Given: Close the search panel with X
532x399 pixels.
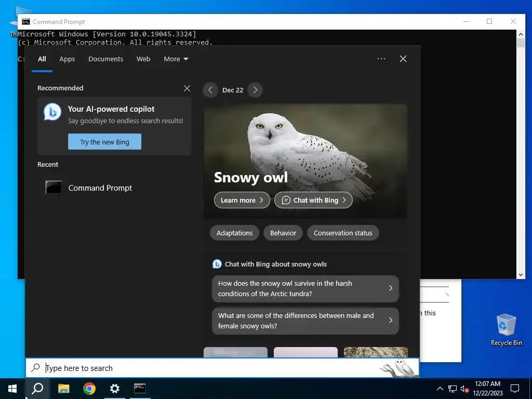Looking at the screenshot, I should pos(403,59).
